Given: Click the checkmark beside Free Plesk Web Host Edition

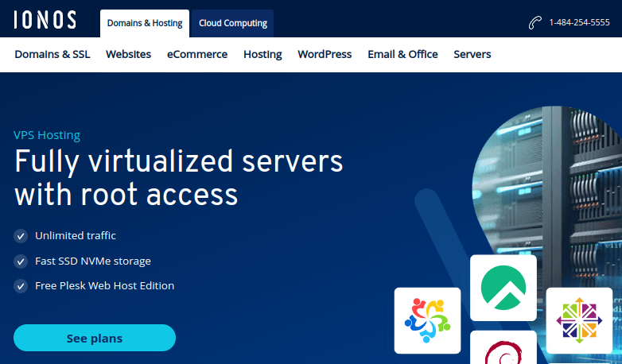Looking at the screenshot, I should pos(21,286).
